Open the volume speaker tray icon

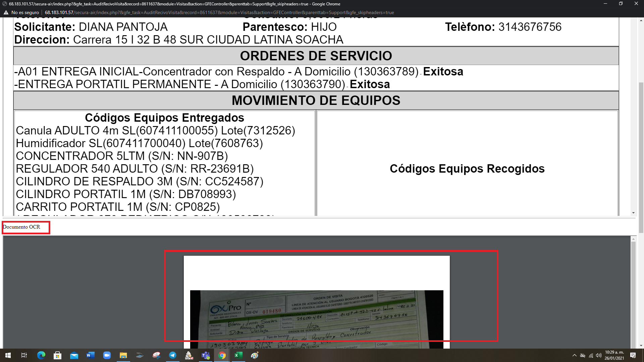[599, 355]
